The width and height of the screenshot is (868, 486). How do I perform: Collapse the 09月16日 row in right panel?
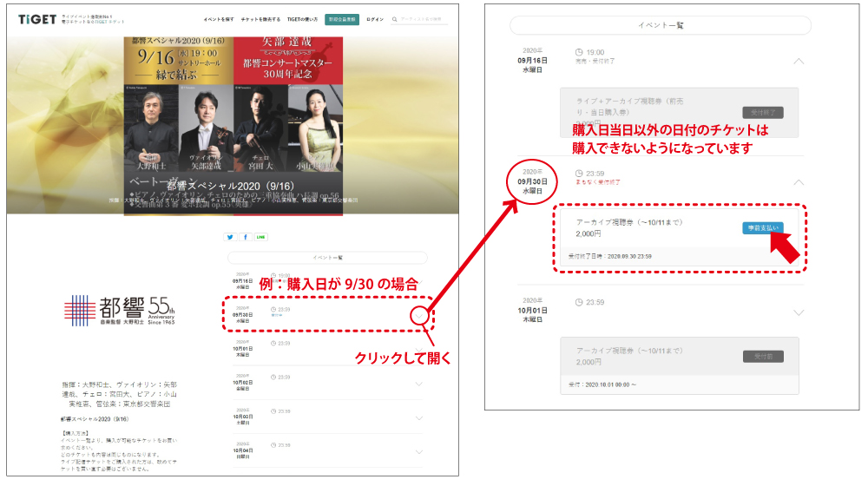(799, 62)
